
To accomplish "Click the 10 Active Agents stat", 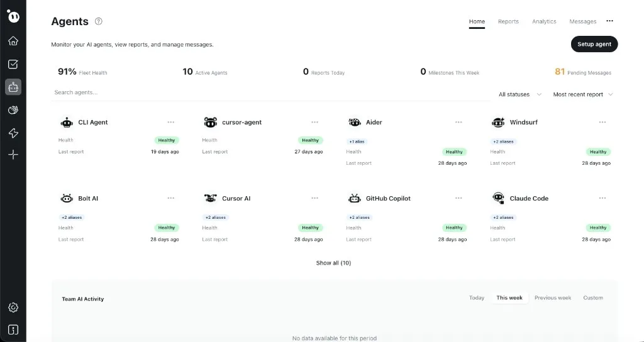I will pos(205,72).
